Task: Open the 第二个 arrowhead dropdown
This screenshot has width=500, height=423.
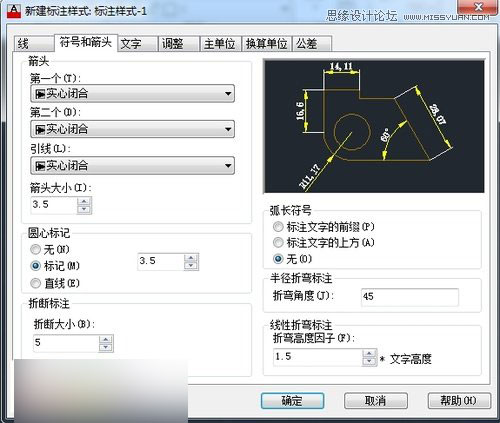Action: pyautogui.click(x=132, y=129)
